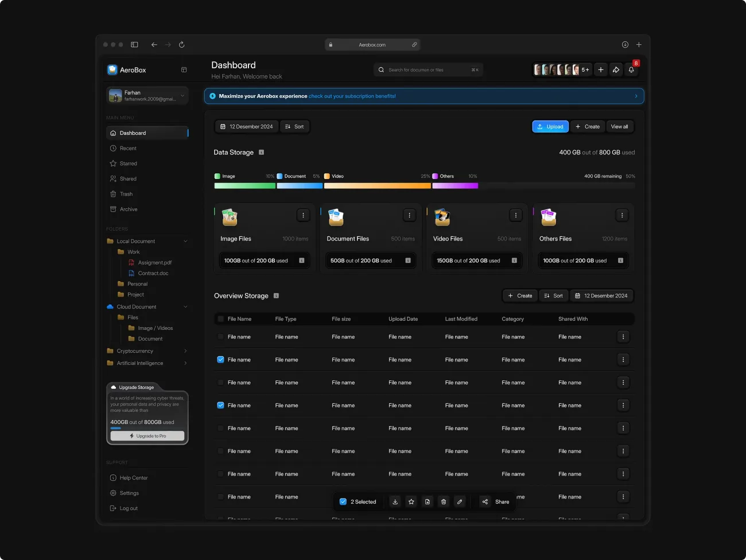Expand the subscription benefits banner arrow

click(x=636, y=96)
